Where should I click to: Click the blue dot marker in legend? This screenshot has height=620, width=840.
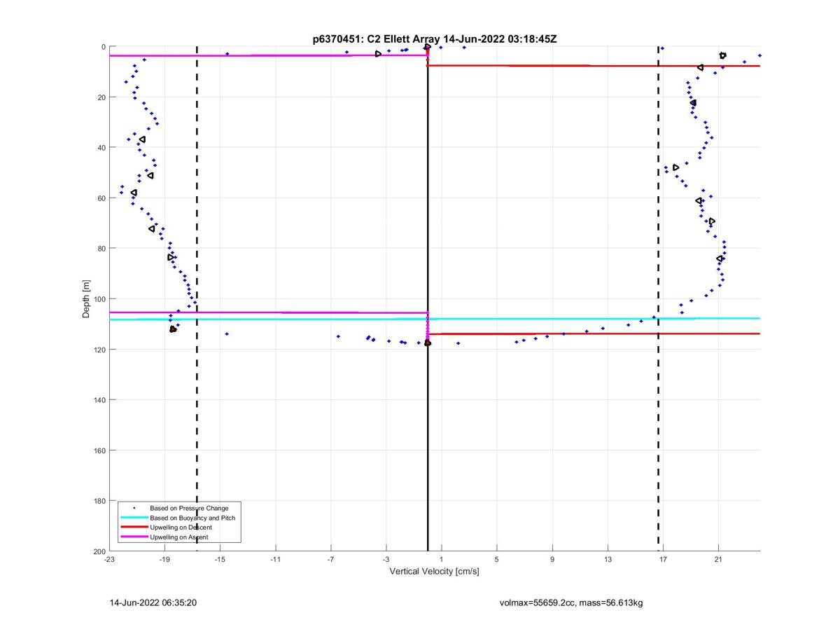click(x=134, y=508)
